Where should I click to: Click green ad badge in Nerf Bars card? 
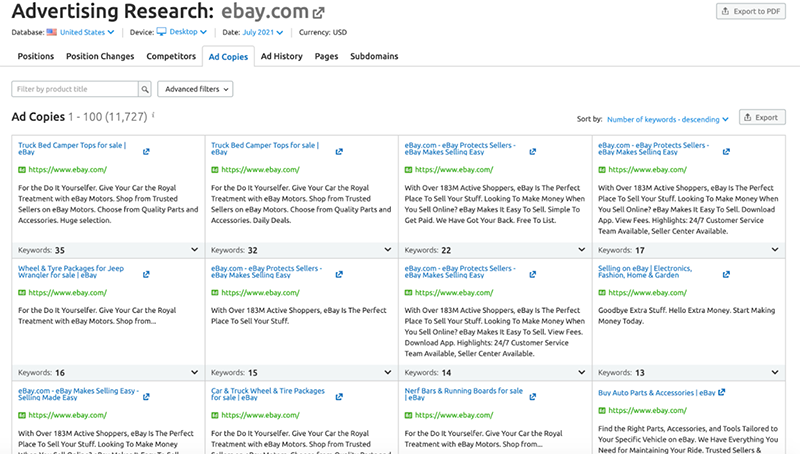click(x=408, y=415)
